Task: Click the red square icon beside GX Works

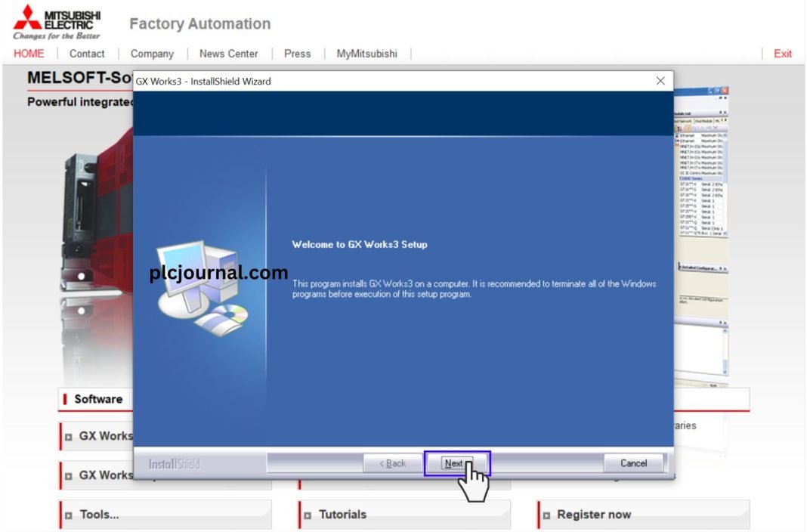Action: [69, 436]
